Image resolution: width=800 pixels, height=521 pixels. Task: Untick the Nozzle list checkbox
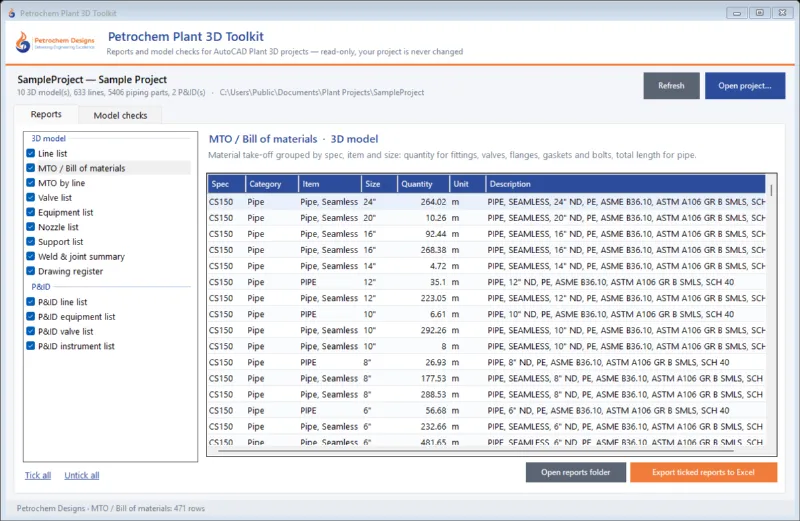(31, 227)
